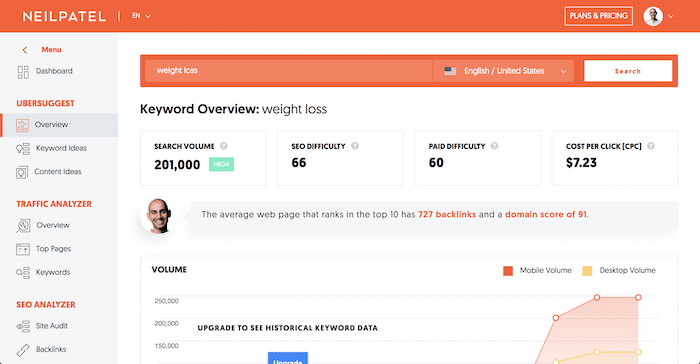700x364 pixels.
Task: Select Ubersuggest Overview menu item
Action: (x=59, y=125)
